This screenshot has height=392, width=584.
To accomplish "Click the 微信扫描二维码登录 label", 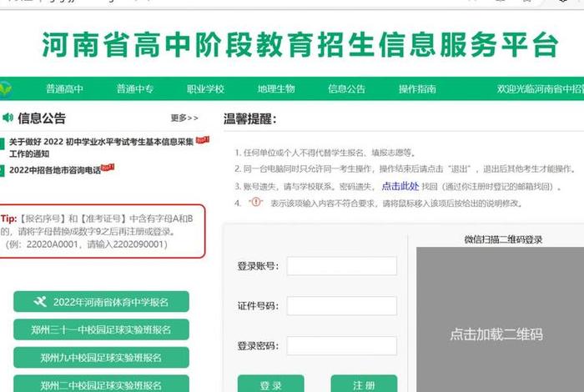I will click(x=503, y=239).
